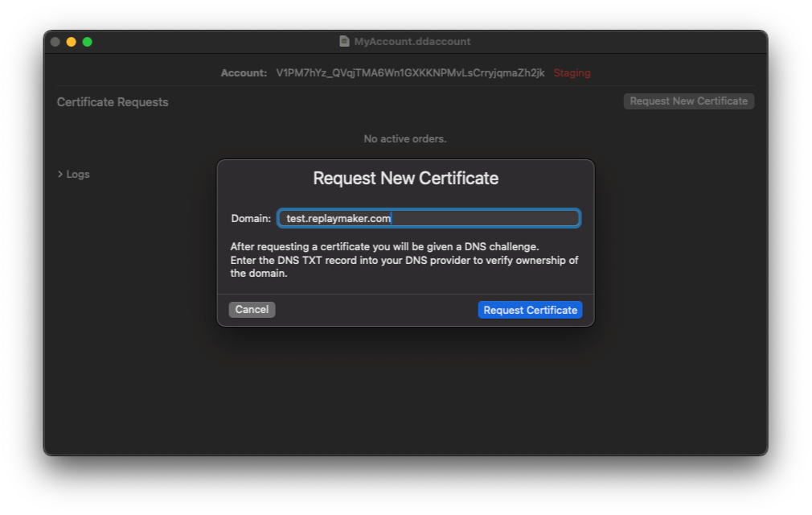812x515 pixels.
Task: Click the Certificate Requests section heading
Action: pyautogui.click(x=113, y=102)
